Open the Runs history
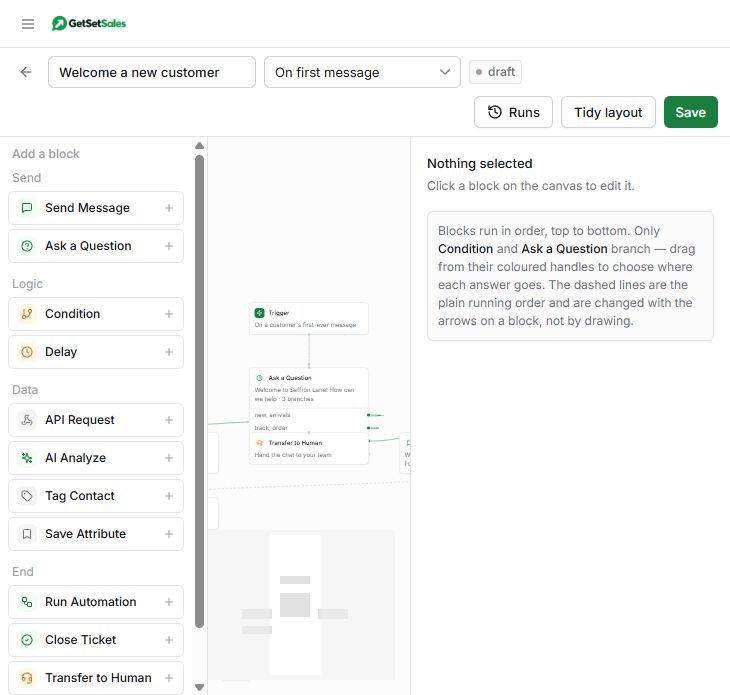The height and width of the screenshot is (695, 730). (x=513, y=112)
